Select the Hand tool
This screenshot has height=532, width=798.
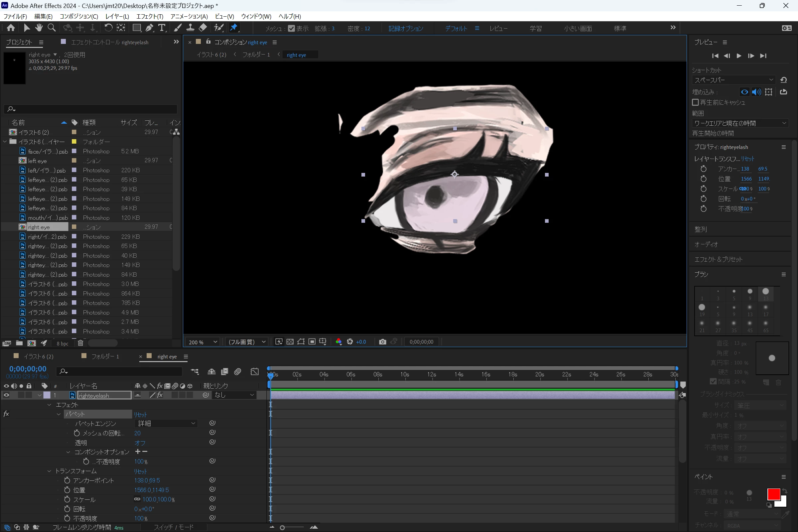[39, 28]
